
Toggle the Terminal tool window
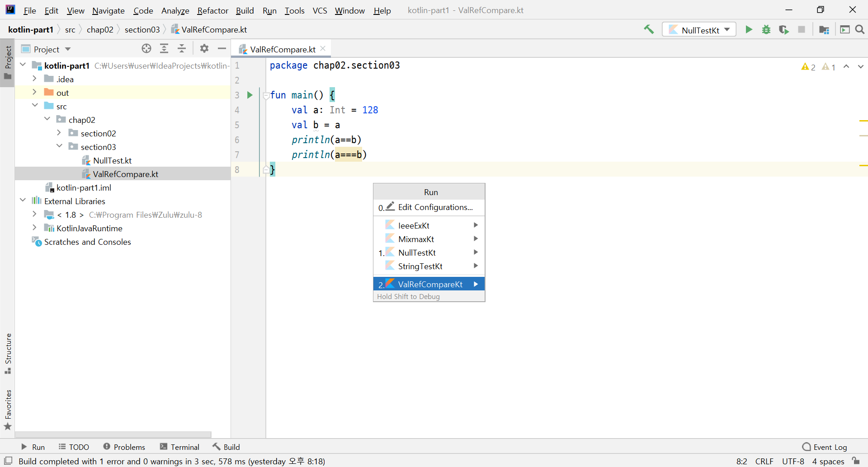point(179,447)
